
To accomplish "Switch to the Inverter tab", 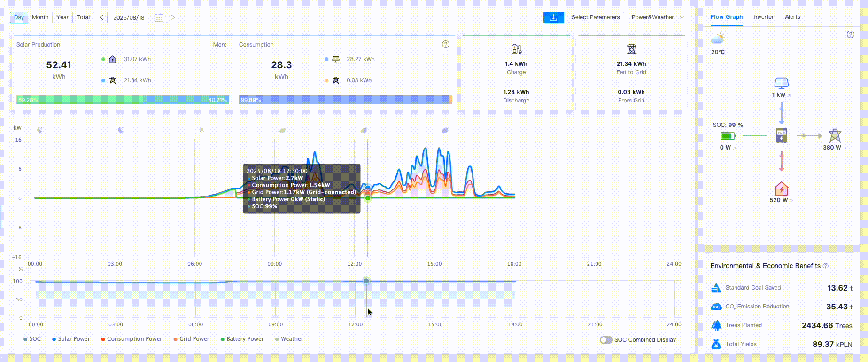I will pyautogui.click(x=763, y=17).
